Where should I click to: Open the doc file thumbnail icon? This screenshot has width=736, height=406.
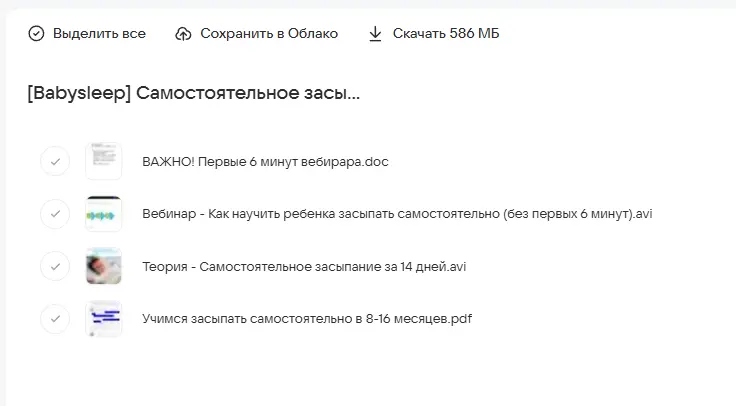click(104, 160)
